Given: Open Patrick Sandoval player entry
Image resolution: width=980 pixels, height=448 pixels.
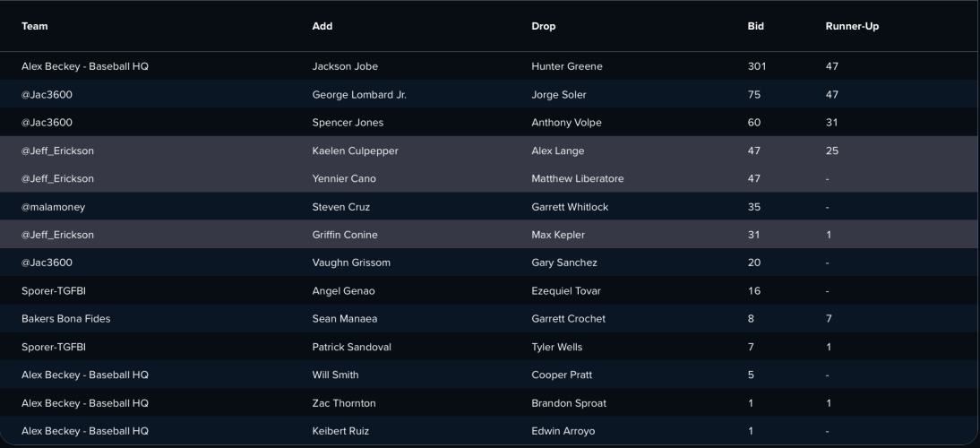Looking at the screenshot, I should tap(351, 347).
